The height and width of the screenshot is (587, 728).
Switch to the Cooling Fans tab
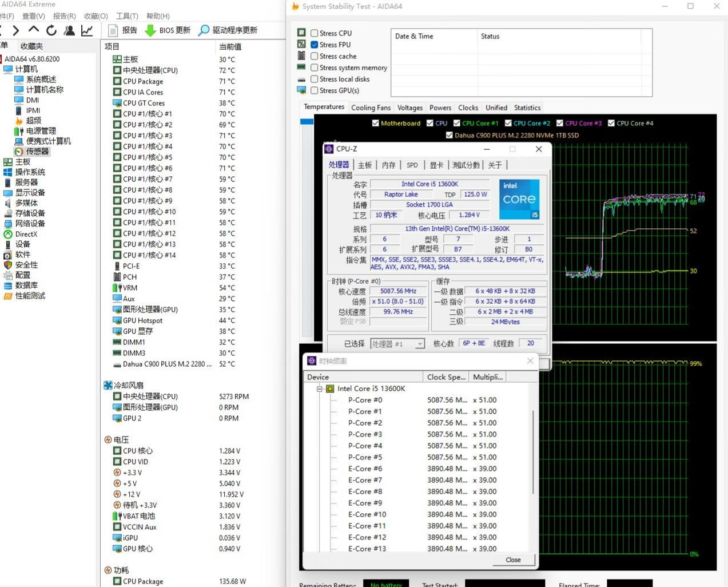(371, 108)
